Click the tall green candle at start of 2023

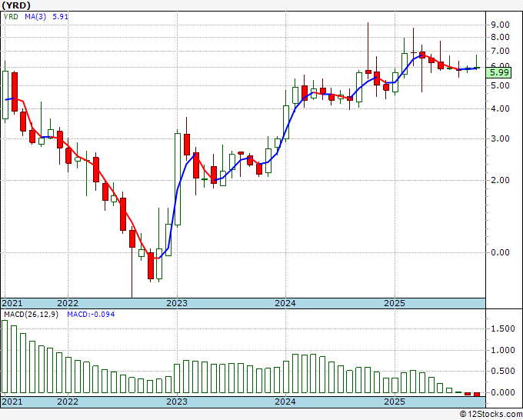[178, 179]
